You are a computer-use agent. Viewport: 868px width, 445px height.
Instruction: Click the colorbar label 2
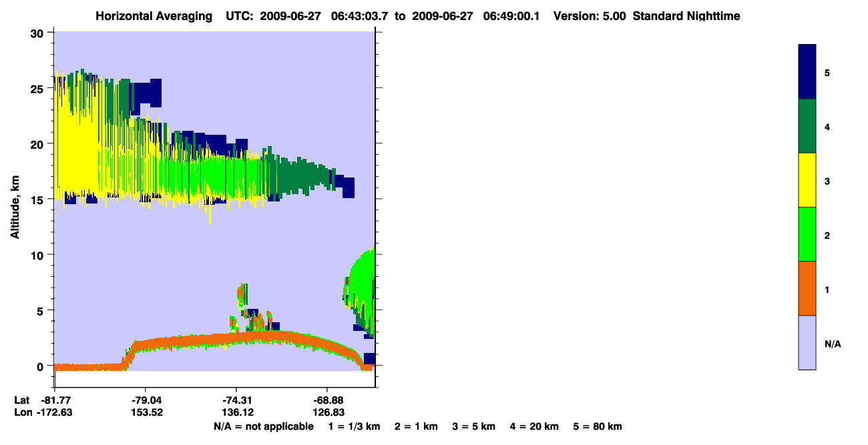coord(827,235)
